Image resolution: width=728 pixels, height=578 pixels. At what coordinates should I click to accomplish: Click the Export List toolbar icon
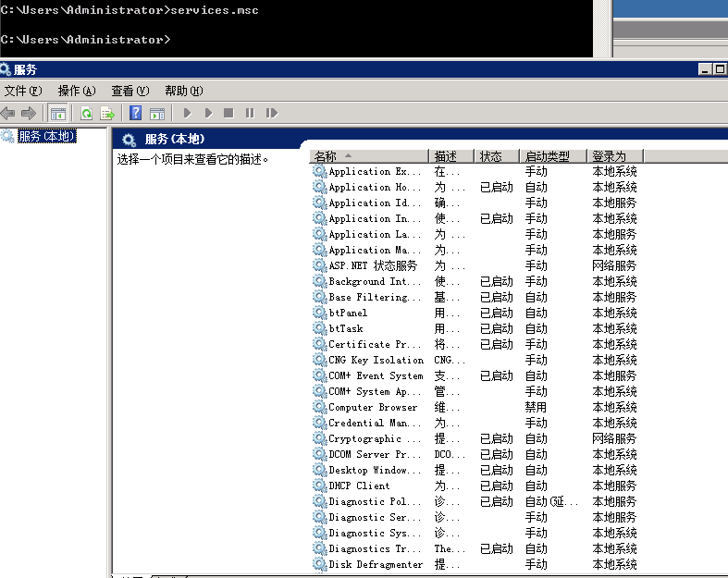coord(107,113)
